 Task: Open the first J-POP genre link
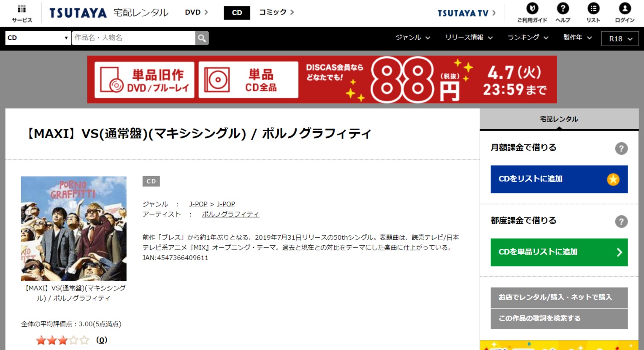pyautogui.click(x=198, y=204)
